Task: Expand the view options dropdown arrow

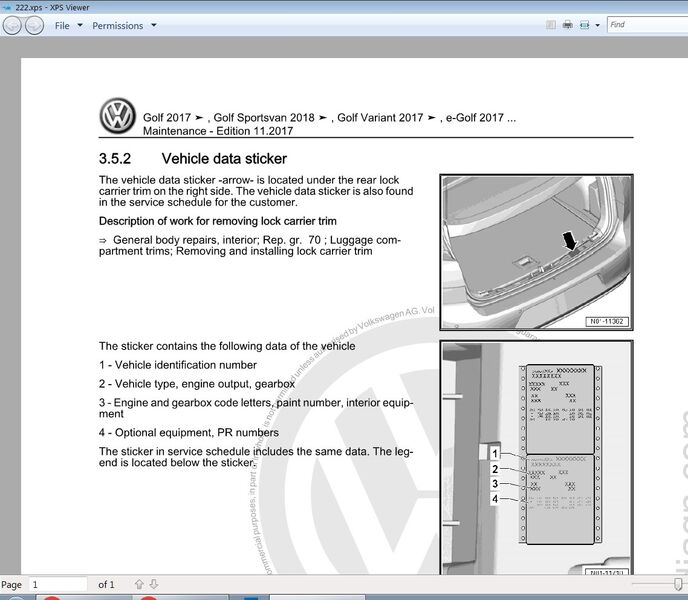Action: click(597, 25)
